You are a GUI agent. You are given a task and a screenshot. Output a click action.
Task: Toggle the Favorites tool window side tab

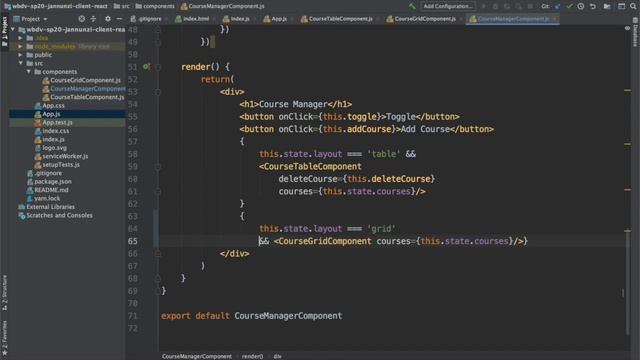[x=4, y=338]
